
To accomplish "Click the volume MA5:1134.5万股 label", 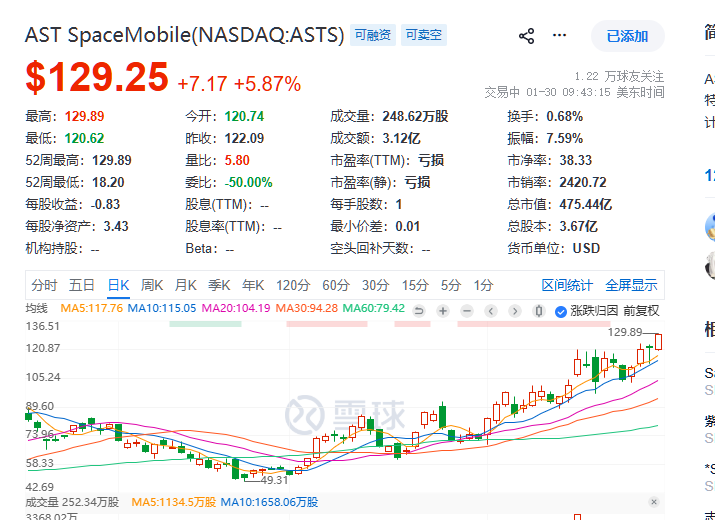I will 174,503.
